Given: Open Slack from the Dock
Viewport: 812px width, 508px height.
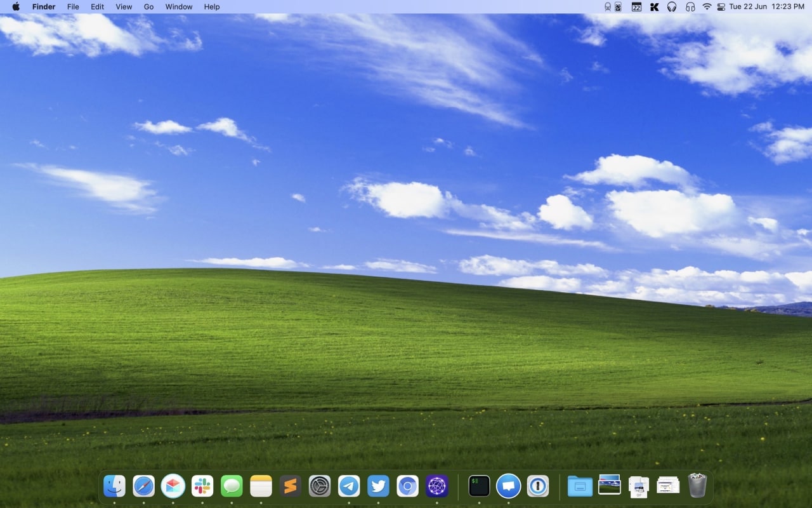Looking at the screenshot, I should click(202, 486).
